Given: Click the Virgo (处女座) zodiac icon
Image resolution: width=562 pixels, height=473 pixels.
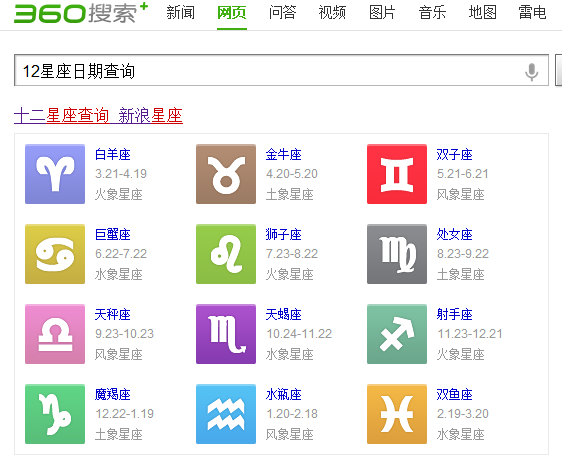Looking at the screenshot, I should point(397,254).
